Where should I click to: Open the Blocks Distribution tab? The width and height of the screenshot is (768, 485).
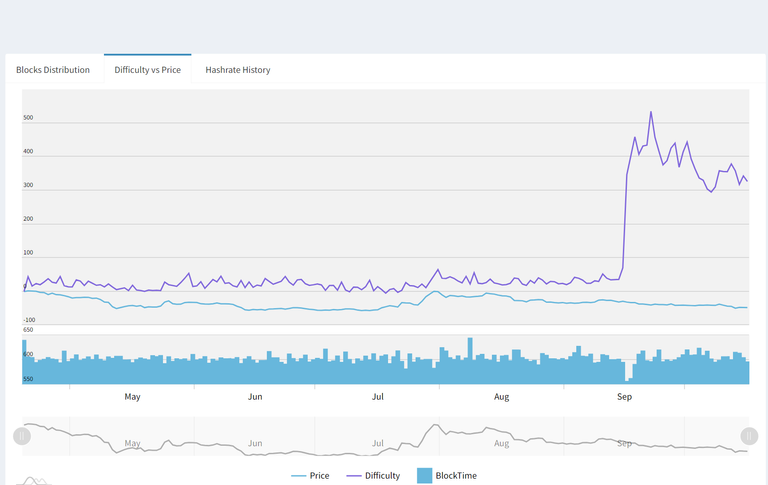pos(53,70)
